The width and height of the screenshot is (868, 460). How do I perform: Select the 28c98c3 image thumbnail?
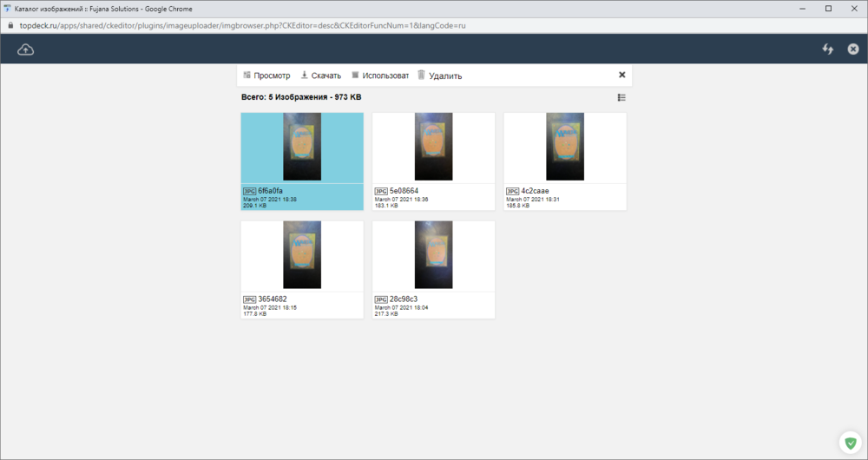(433, 255)
